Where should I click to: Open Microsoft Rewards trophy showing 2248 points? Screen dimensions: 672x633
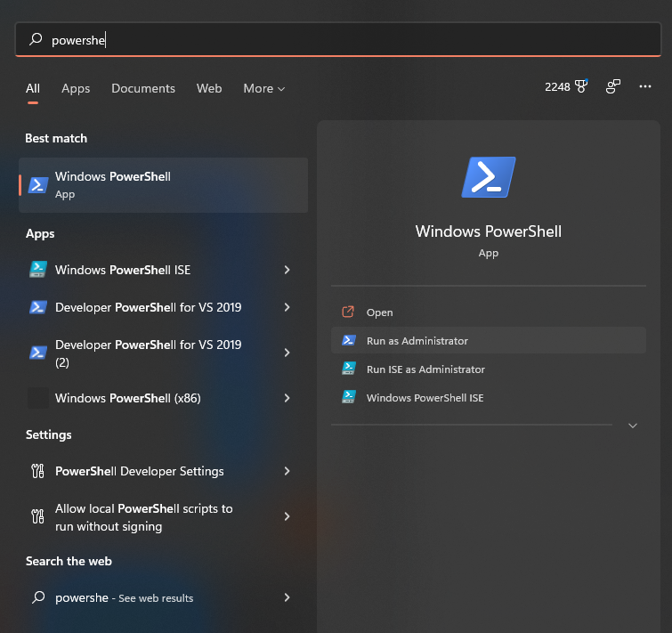(581, 86)
